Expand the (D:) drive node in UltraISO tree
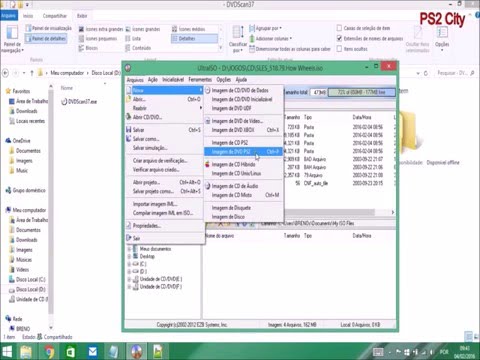 [129, 271]
